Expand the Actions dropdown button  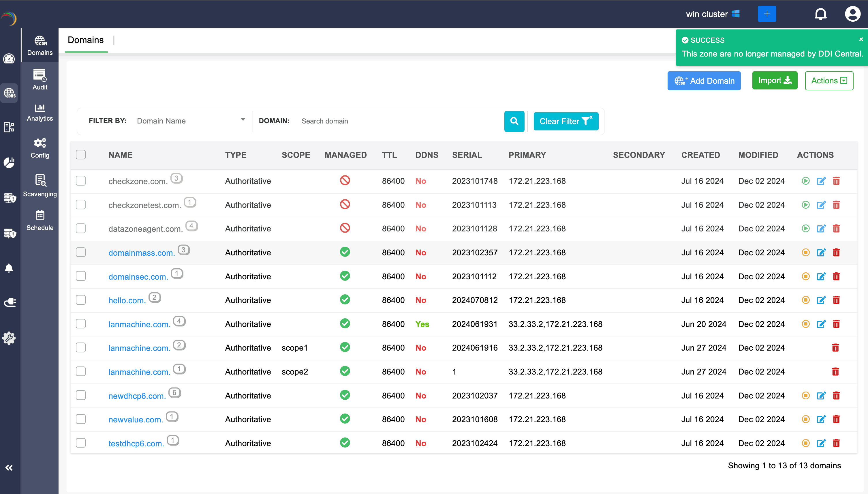point(829,81)
